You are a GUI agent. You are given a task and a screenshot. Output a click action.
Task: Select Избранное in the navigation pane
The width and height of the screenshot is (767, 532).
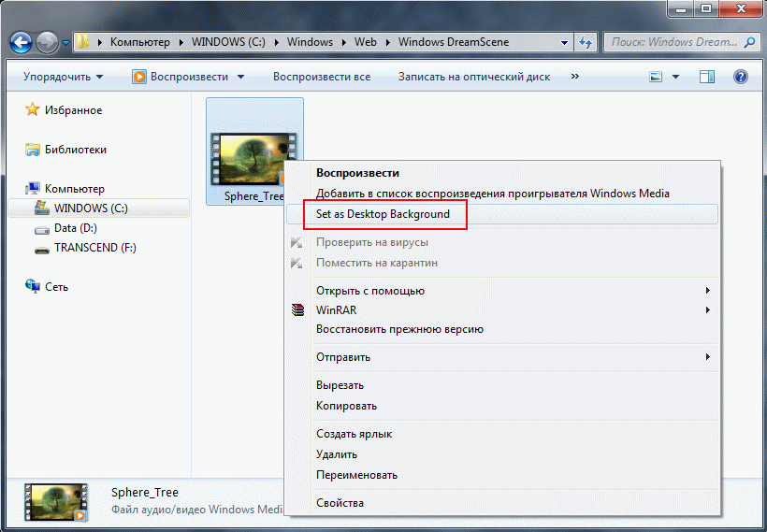(x=73, y=110)
